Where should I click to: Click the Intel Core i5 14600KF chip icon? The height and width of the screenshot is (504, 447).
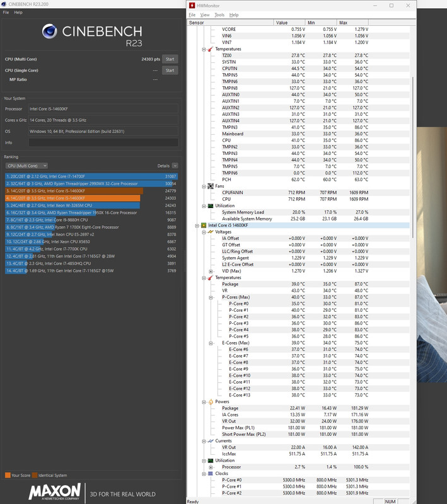[204, 226]
